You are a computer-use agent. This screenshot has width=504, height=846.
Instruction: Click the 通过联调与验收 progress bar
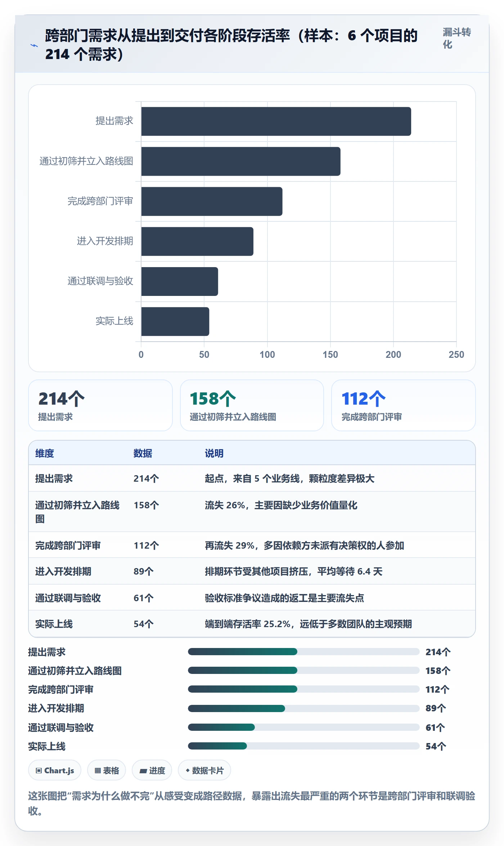coord(304,727)
